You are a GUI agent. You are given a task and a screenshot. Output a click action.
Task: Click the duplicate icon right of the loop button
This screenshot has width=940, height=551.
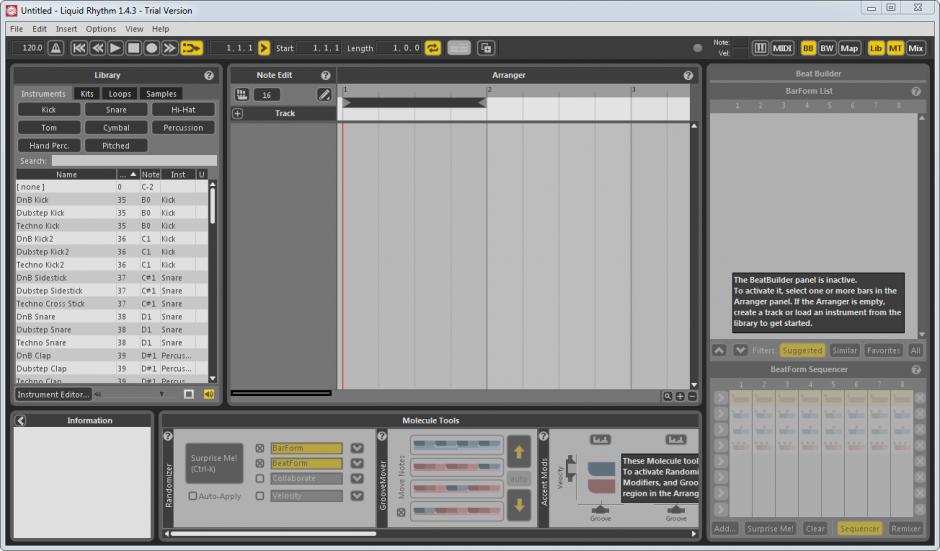(486, 48)
